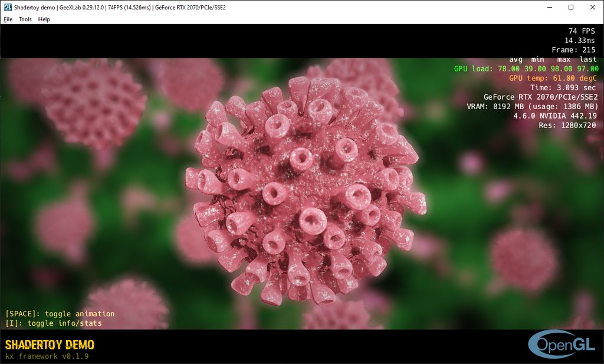Click the '74 FPS' readout
Image resolution: width=604 pixels, height=364 pixels.
[x=582, y=31]
